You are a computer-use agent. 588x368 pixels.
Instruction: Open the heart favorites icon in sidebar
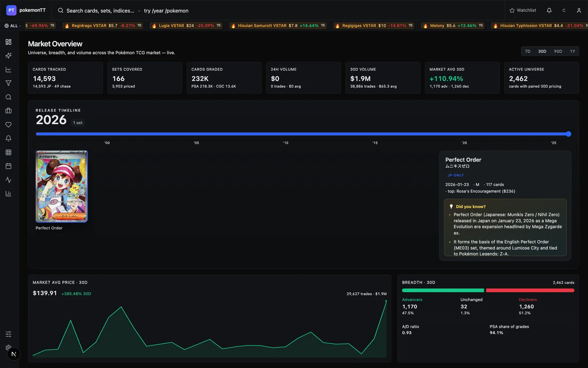pyautogui.click(x=8, y=125)
